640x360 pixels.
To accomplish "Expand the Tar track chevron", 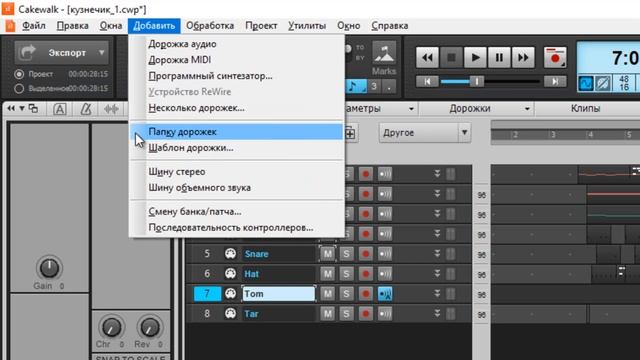I will coord(437,314).
